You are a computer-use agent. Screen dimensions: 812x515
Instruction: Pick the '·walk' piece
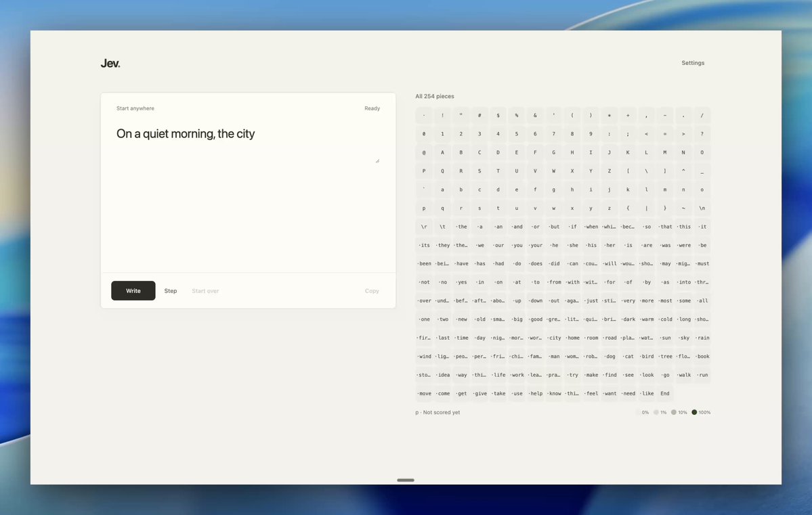tap(683, 375)
